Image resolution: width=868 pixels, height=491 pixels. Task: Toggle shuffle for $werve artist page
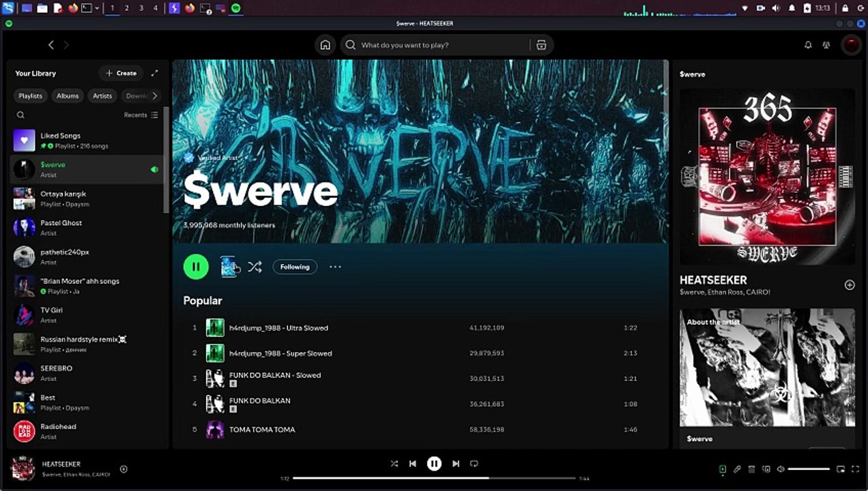(x=255, y=267)
